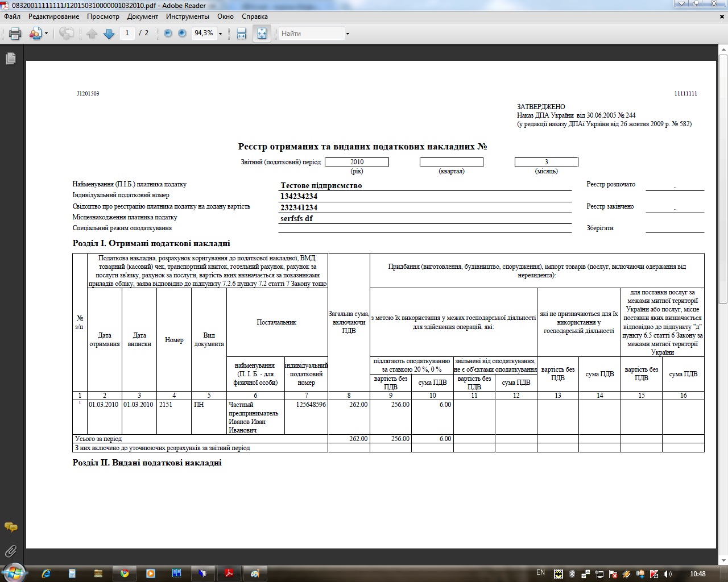The width and height of the screenshot is (728, 582).
Task: Open the Справка menu
Action: pos(254,16)
